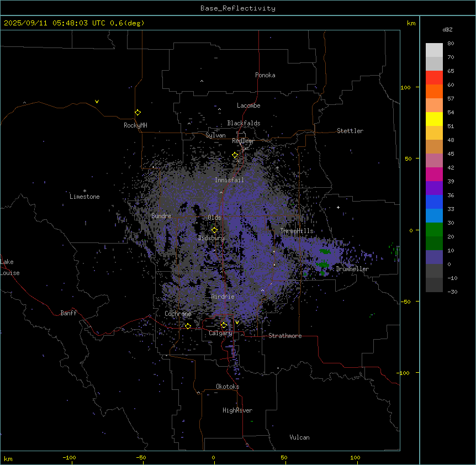Click the Lake Louise label
The width and height of the screenshot is (476, 465).
(10, 267)
